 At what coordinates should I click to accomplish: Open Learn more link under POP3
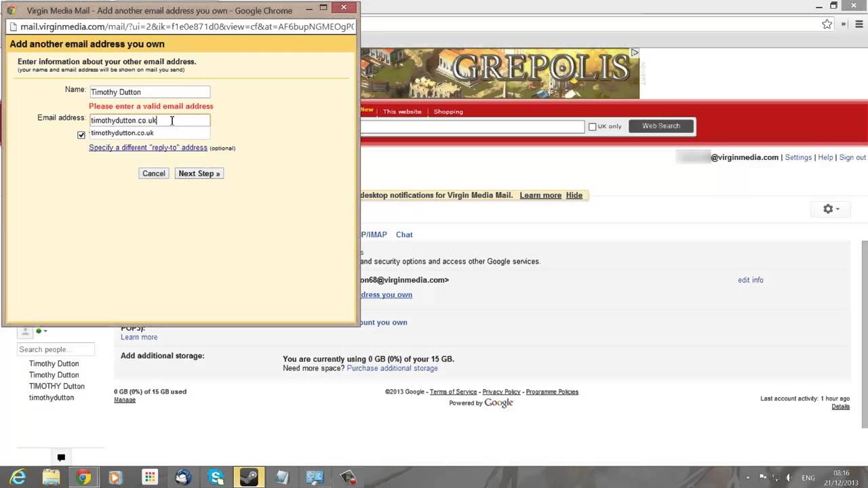139,337
